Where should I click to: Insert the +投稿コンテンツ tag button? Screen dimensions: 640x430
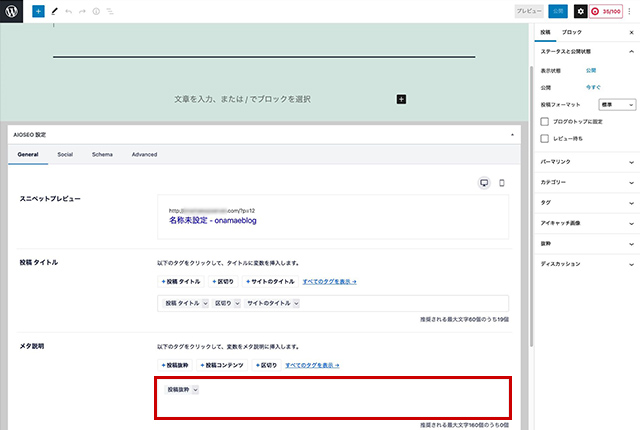pyautogui.click(x=222, y=365)
